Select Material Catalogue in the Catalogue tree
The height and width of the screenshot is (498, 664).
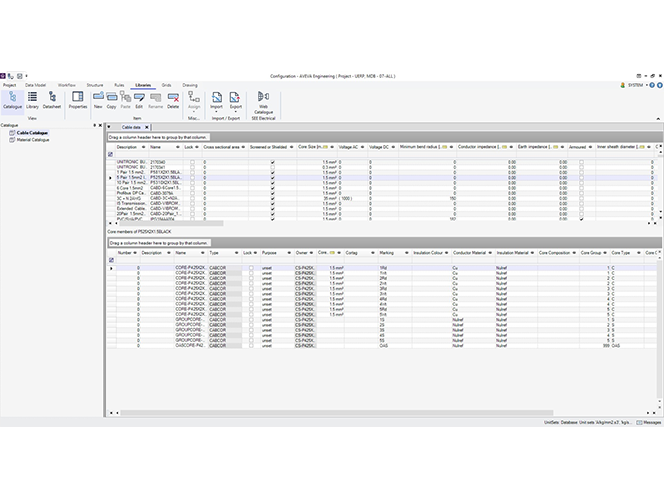coord(32,140)
